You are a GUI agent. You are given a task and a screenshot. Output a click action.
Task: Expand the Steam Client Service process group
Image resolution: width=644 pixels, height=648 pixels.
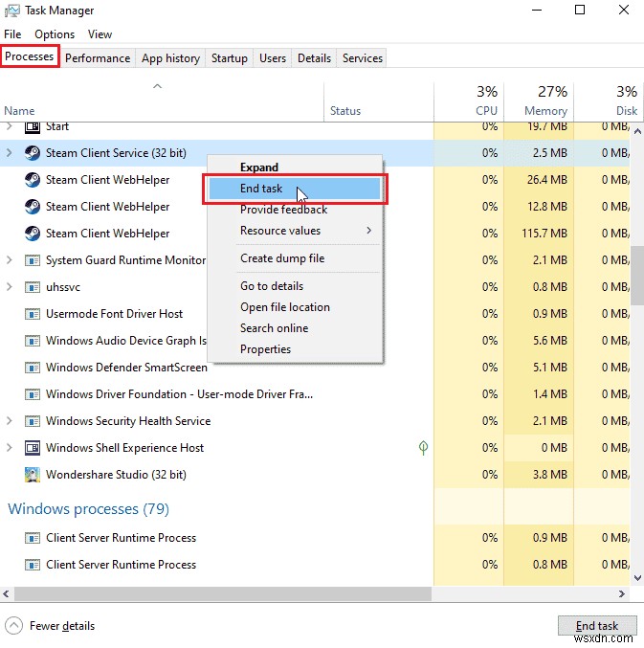point(10,152)
